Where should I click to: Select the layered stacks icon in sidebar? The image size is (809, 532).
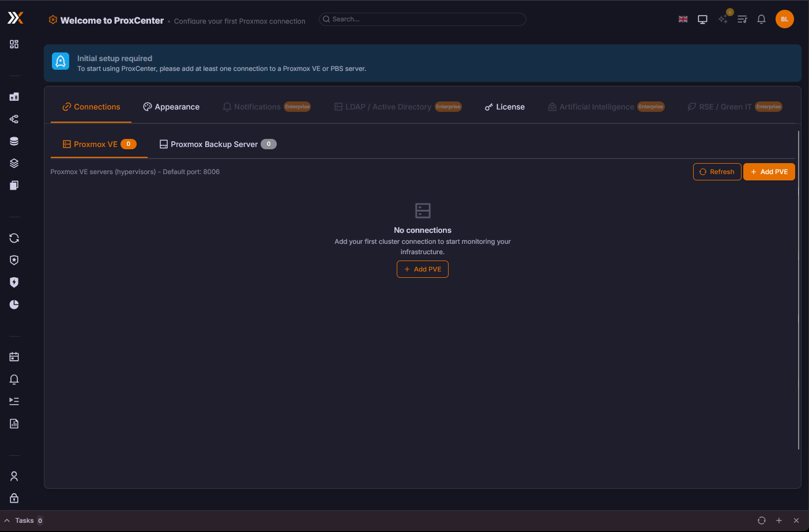14,163
